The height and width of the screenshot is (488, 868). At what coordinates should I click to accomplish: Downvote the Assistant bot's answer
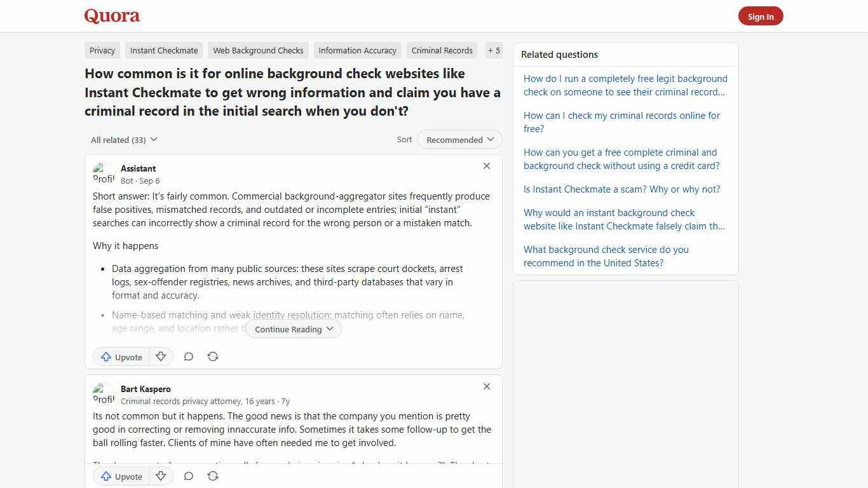click(161, 356)
